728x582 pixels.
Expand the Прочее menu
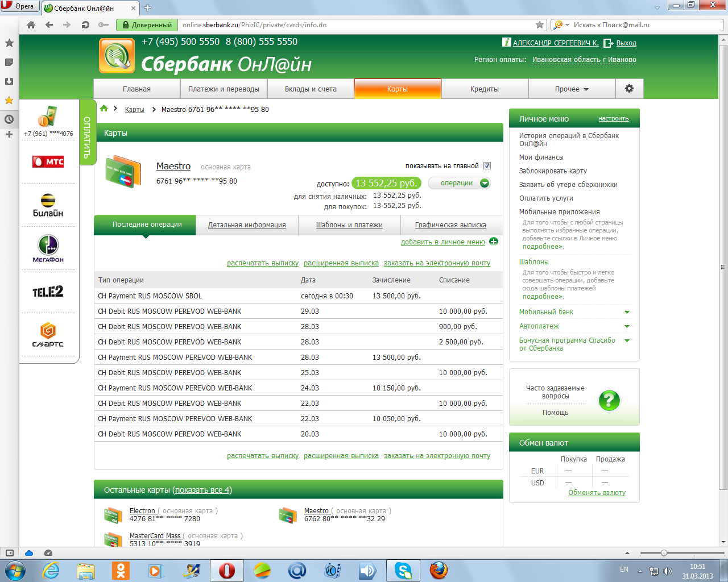(572, 89)
